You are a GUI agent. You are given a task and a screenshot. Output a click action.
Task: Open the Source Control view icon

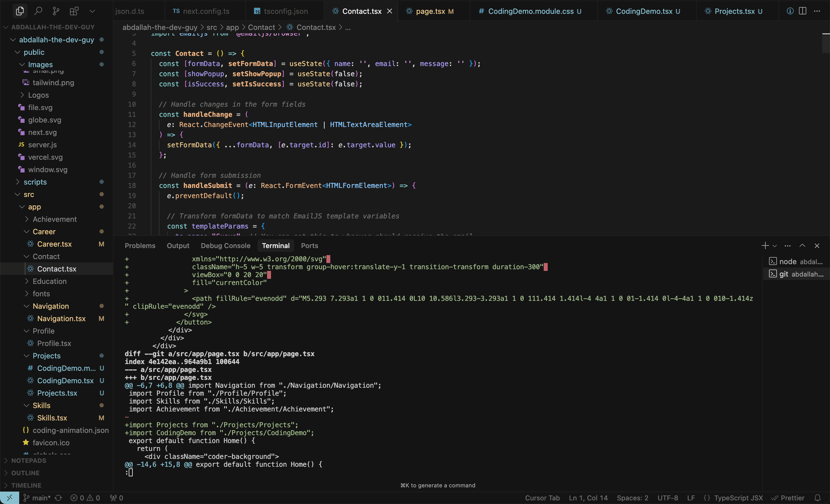click(56, 11)
